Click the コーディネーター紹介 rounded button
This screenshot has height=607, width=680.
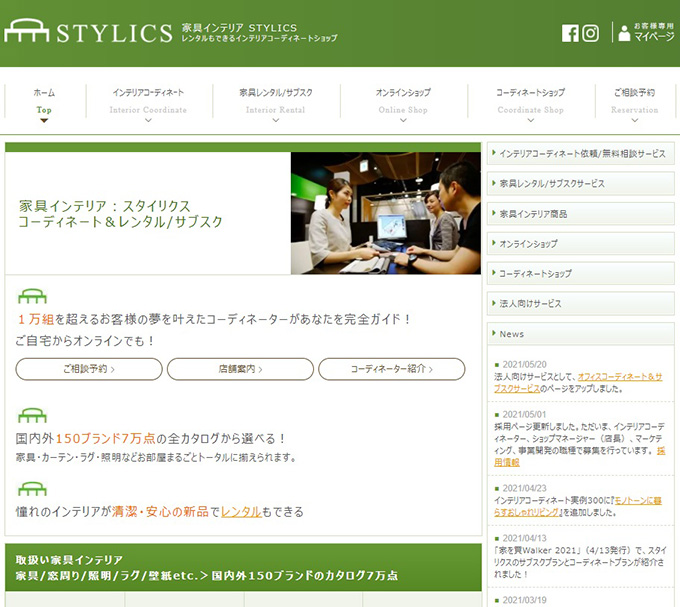point(392,369)
